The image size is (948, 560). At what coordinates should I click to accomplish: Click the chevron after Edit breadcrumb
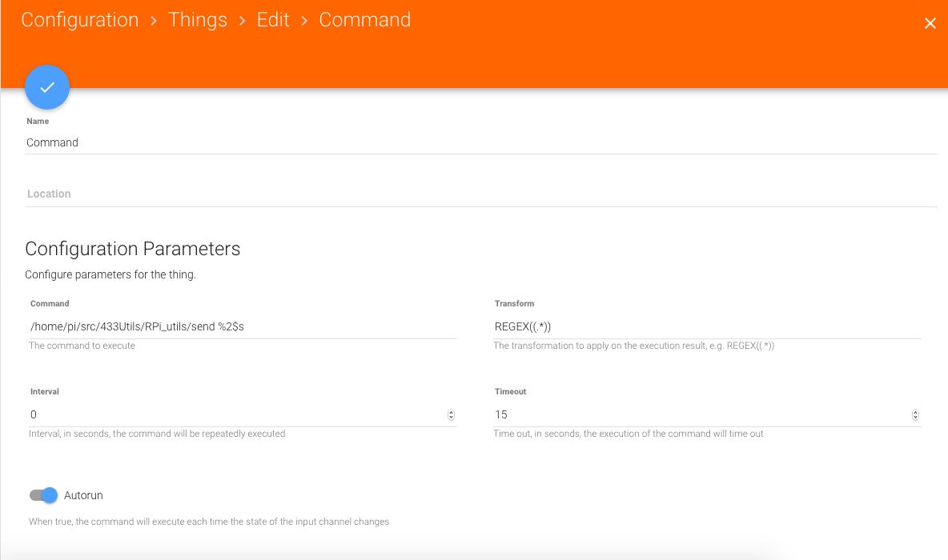304,21
